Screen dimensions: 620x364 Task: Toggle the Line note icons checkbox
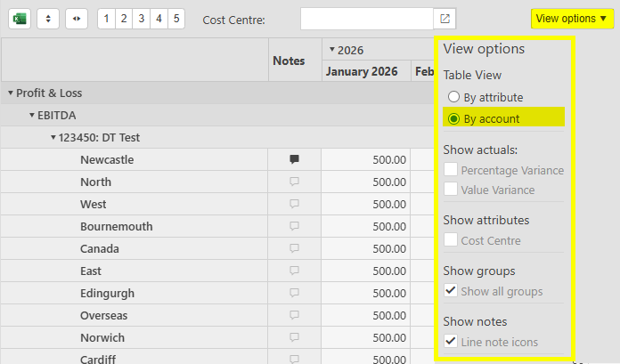[x=452, y=342]
